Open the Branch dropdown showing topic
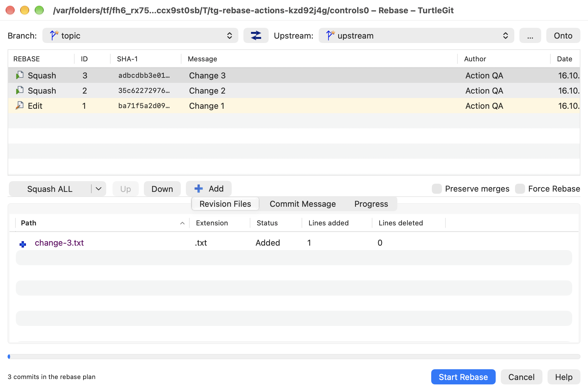Screen dimensions: 588x392 (x=140, y=35)
